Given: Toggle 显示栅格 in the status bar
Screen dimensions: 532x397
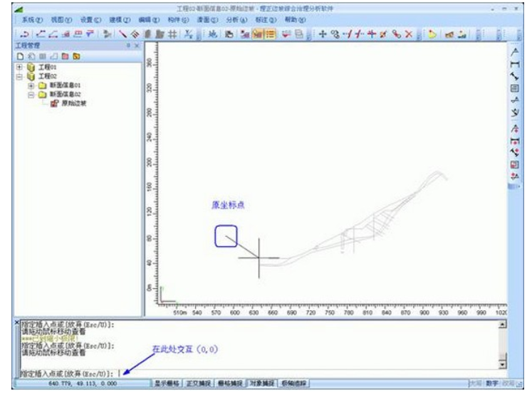Looking at the screenshot, I should point(167,383).
